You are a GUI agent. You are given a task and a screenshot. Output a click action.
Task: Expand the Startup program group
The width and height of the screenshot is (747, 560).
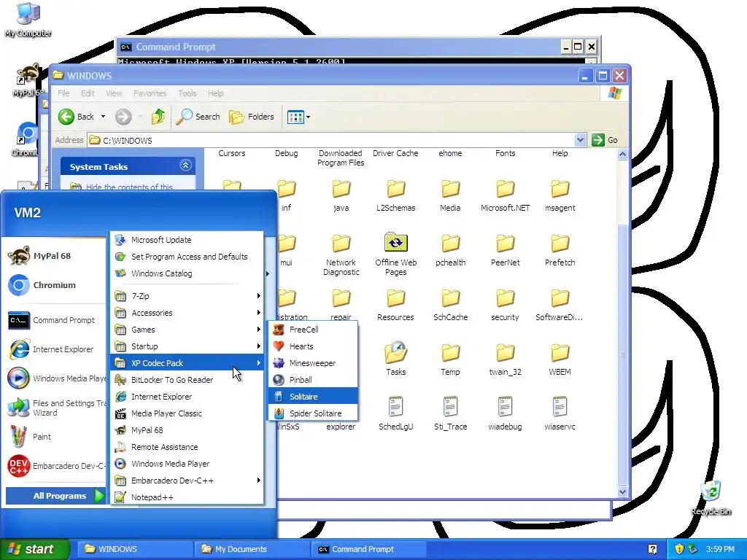point(187,346)
